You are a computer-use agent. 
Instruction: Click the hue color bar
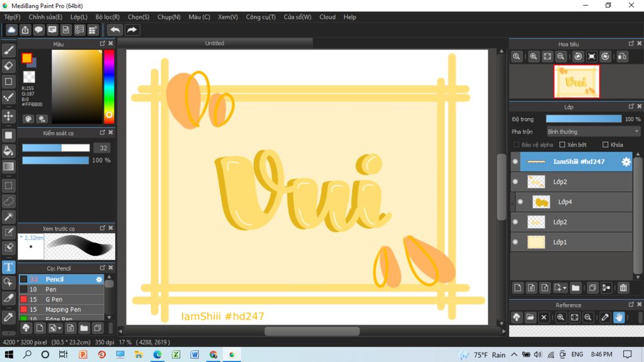coord(109,86)
